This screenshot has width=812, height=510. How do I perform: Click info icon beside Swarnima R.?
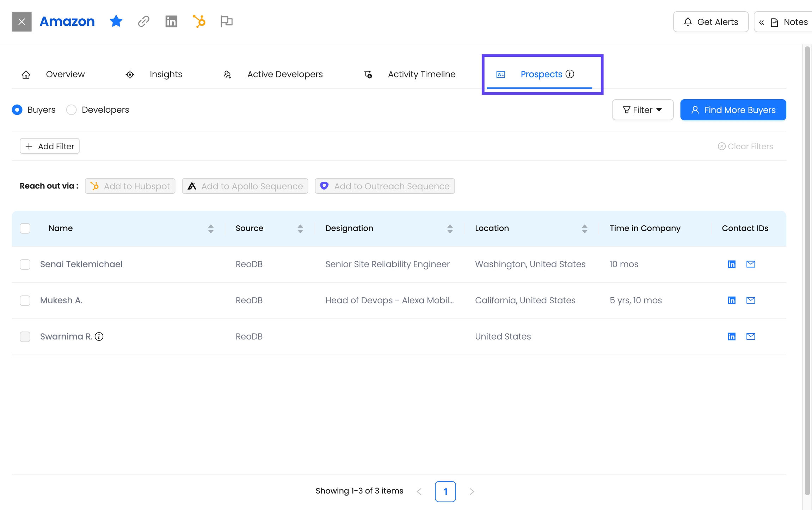tap(99, 336)
